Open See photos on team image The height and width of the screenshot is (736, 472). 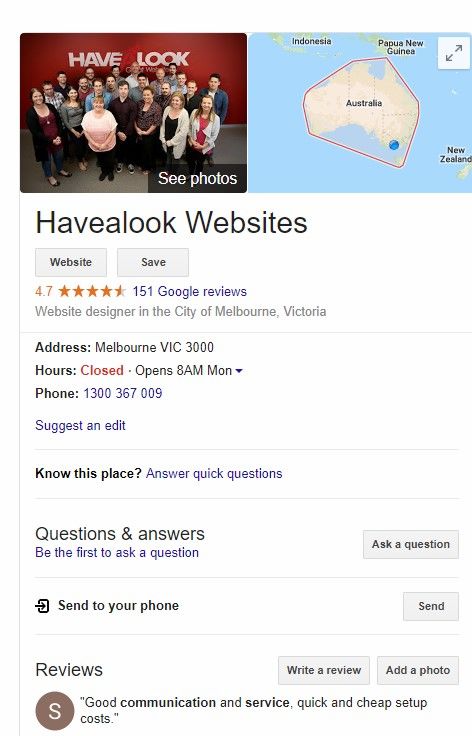point(198,178)
